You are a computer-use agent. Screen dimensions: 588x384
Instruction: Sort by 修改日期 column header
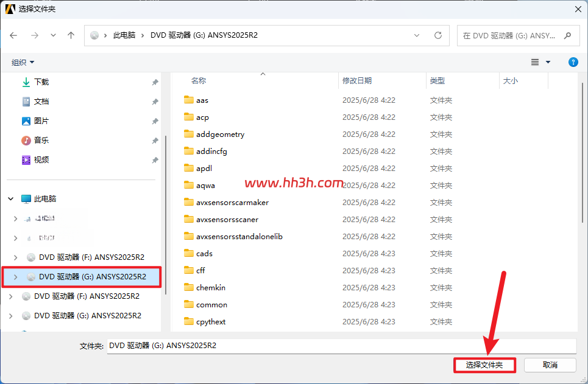pyautogui.click(x=357, y=81)
